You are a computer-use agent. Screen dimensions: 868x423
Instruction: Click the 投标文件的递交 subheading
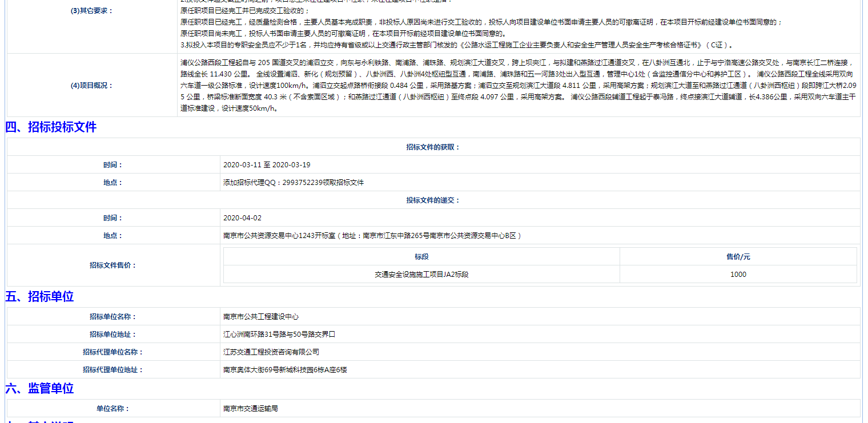433,200
